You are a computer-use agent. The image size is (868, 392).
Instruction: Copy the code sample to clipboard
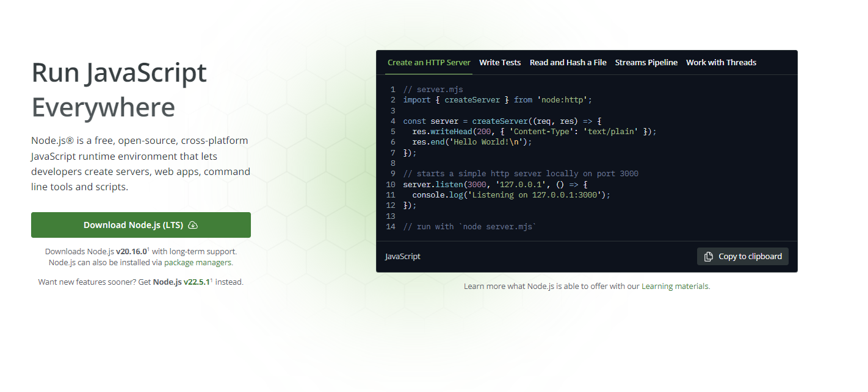[743, 257]
